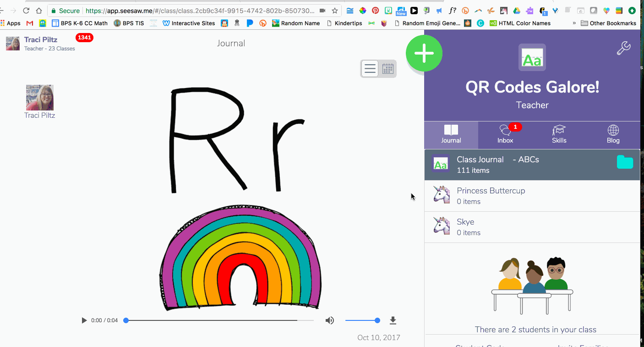Open class settings with the wrench icon
644x347 pixels.
tap(623, 48)
